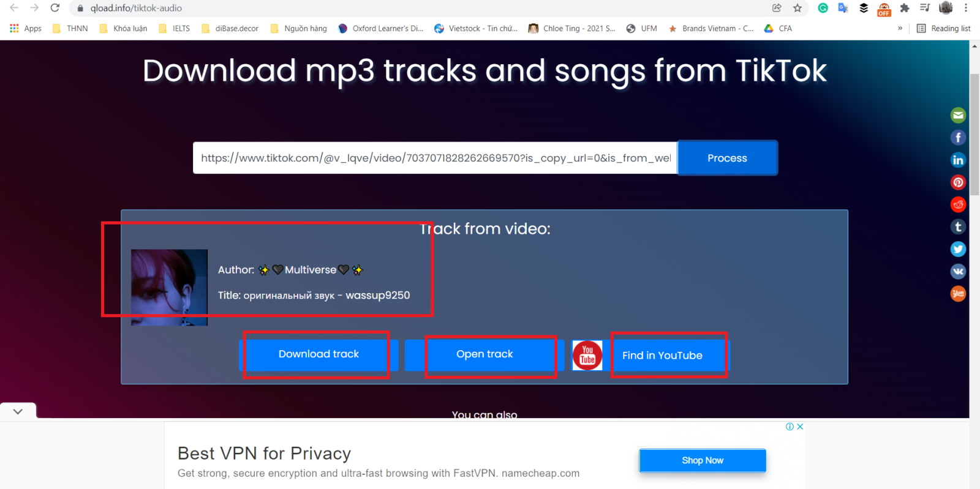Open the Vietstock bookmark
Image resolution: width=980 pixels, height=489 pixels.
[x=476, y=28]
